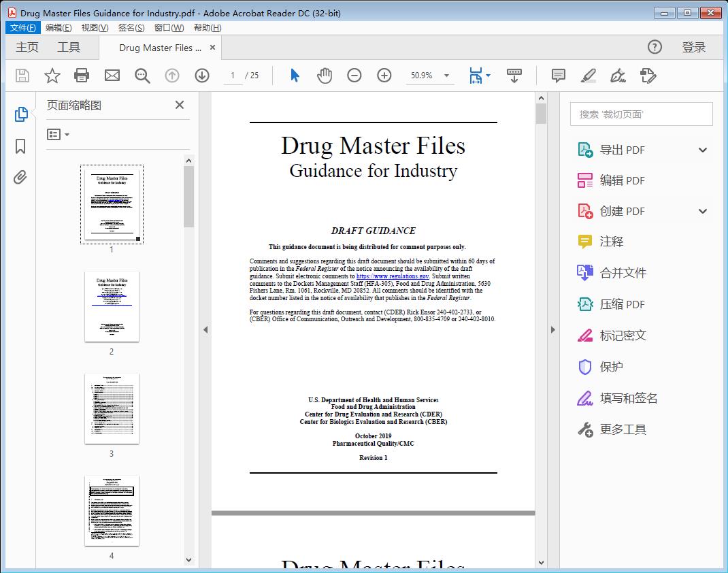The width and height of the screenshot is (728, 573).
Task: Click the zoom out minus control
Action: [x=354, y=76]
